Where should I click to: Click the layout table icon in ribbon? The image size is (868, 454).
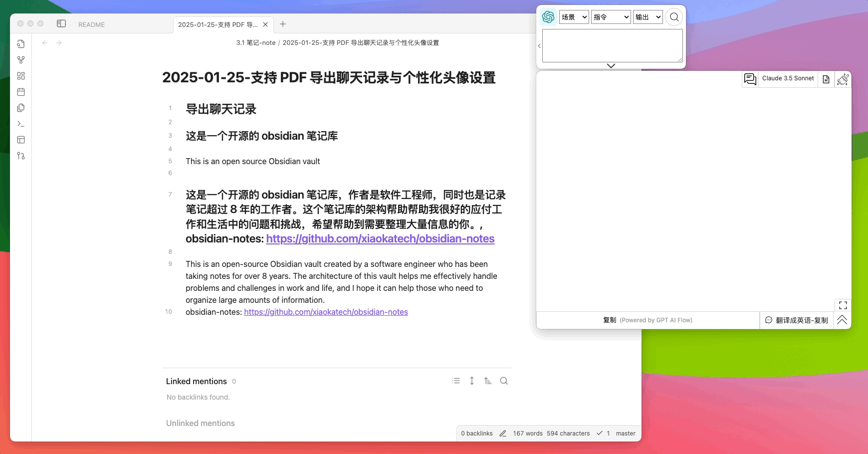[21, 140]
